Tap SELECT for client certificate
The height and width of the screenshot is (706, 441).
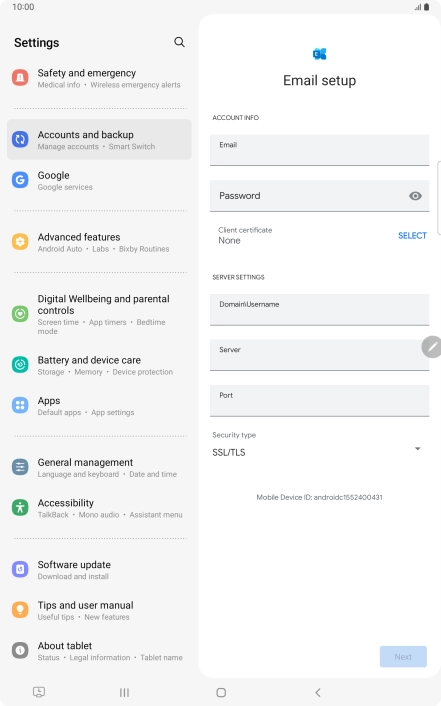click(x=412, y=235)
